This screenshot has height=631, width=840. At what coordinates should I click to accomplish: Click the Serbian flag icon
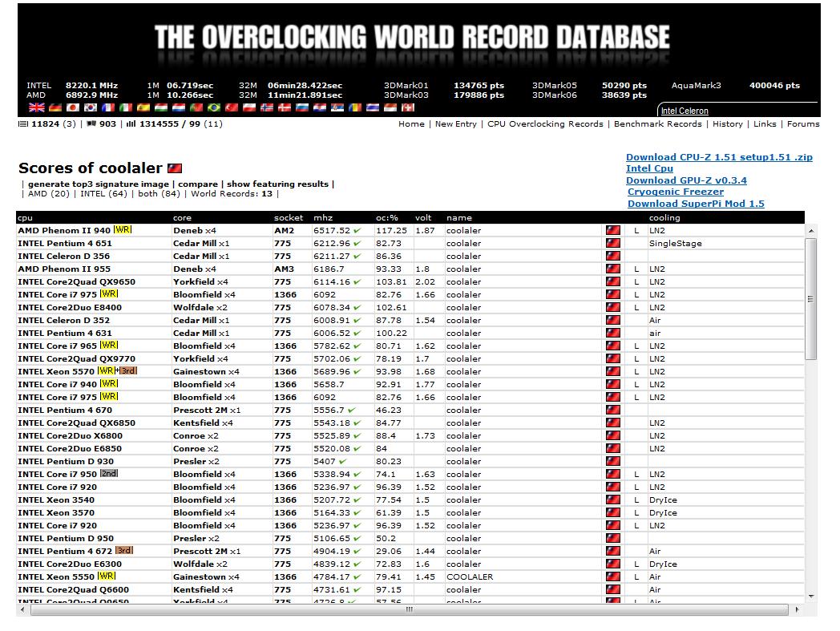point(337,107)
